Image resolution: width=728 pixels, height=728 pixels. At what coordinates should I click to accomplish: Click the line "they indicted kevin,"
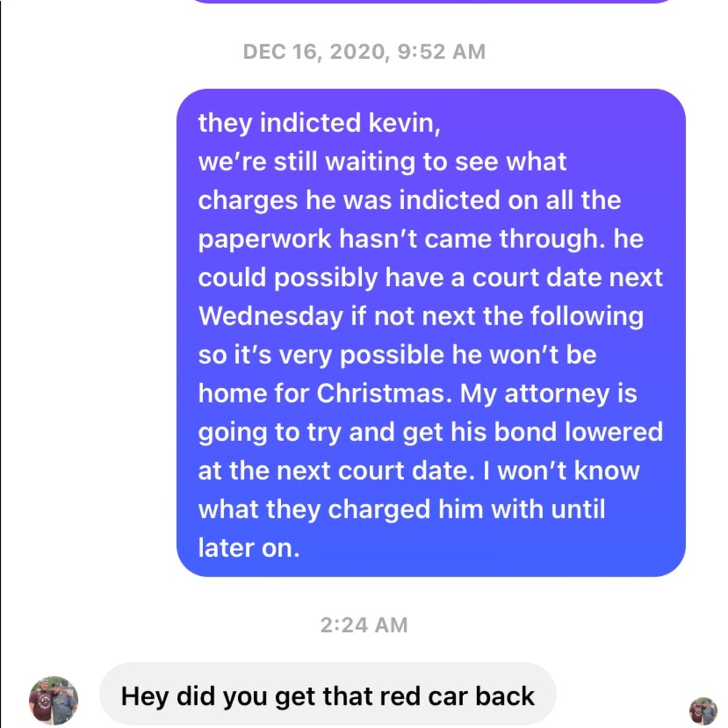(320, 123)
